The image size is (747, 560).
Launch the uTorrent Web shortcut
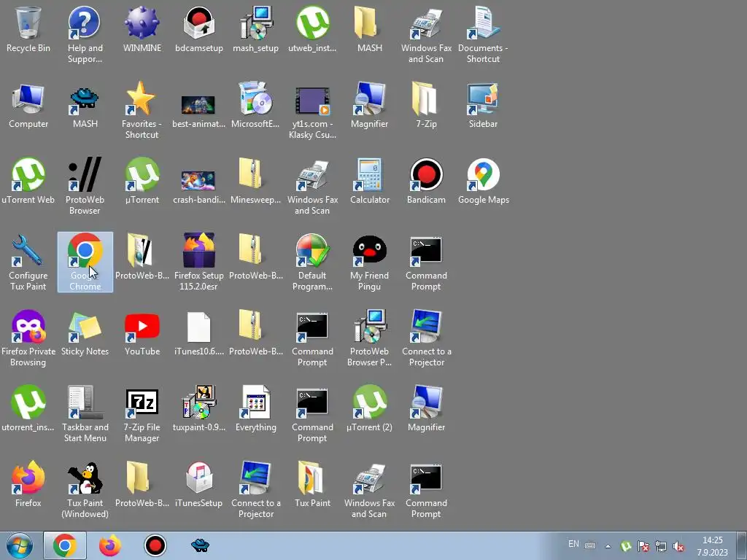pos(28,181)
